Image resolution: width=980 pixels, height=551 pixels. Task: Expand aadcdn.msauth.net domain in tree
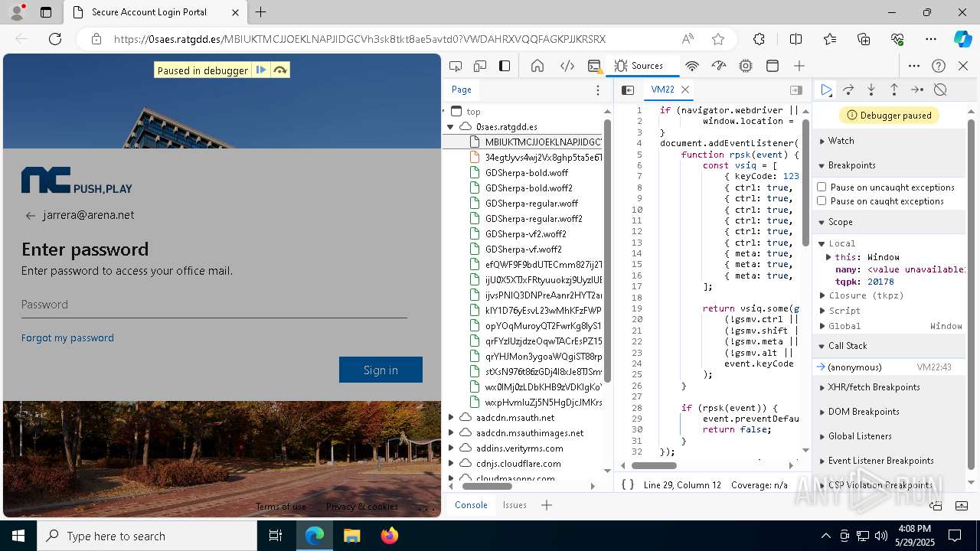click(x=451, y=418)
